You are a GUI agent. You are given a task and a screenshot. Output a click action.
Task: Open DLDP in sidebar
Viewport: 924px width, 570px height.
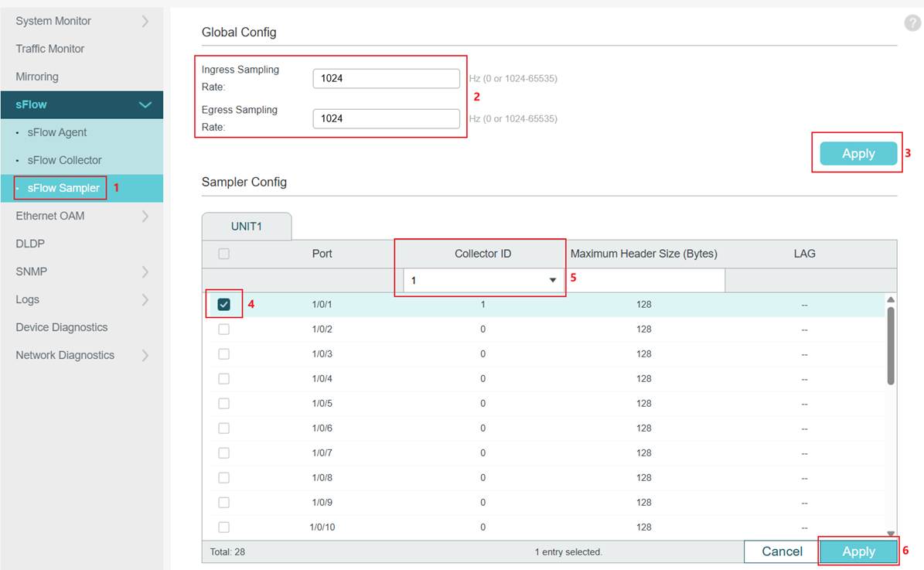point(30,244)
